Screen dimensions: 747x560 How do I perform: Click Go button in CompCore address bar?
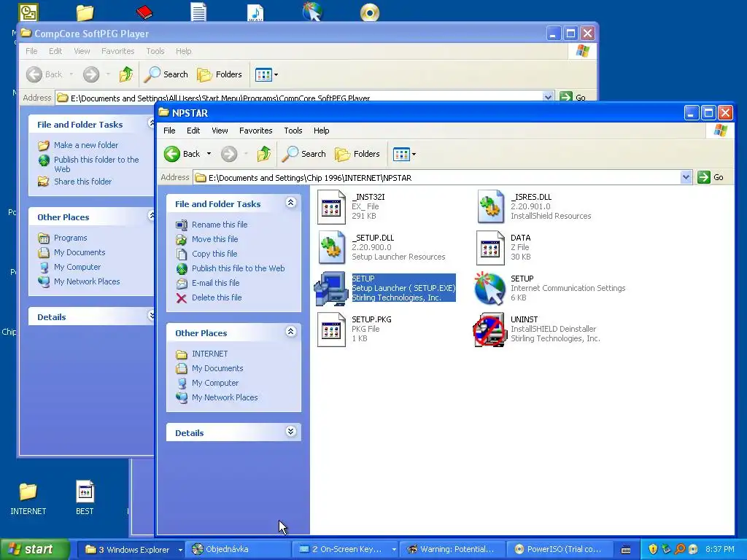point(573,97)
